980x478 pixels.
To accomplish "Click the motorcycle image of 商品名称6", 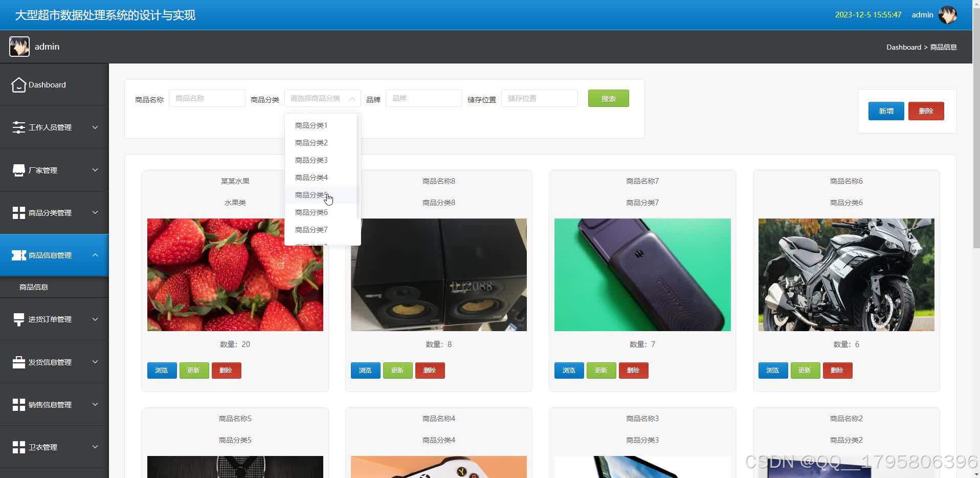I will 847,275.
